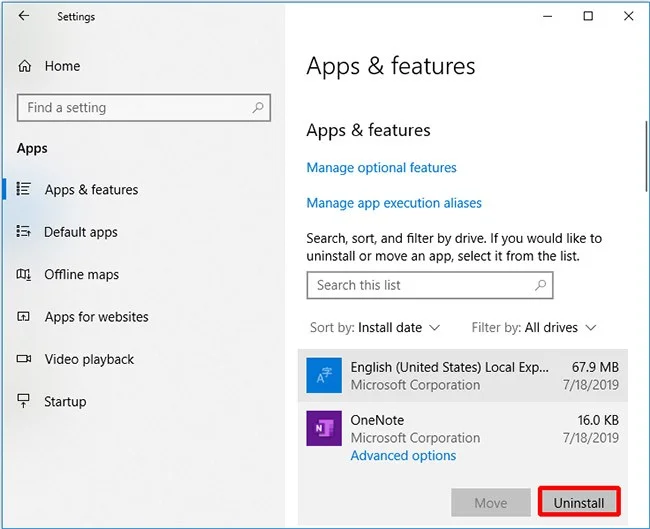The image size is (650, 529).
Task: Select Default apps in the sidebar
Action: click(80, 232)
